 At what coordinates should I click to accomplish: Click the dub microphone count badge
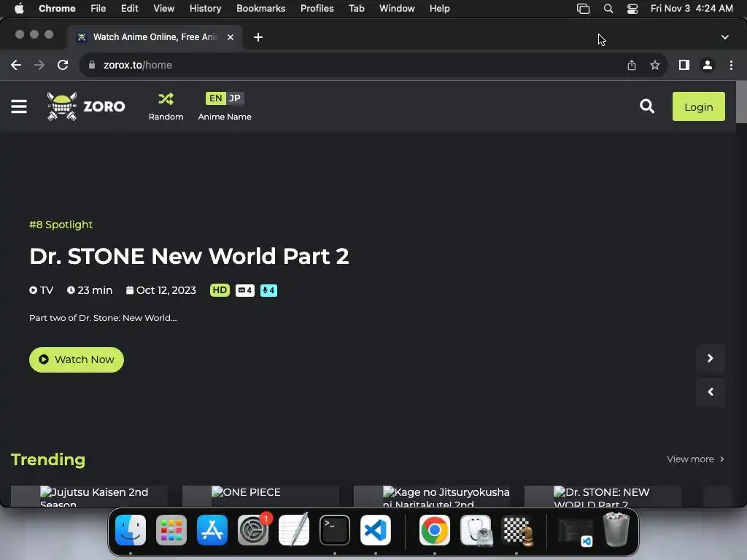268,290
